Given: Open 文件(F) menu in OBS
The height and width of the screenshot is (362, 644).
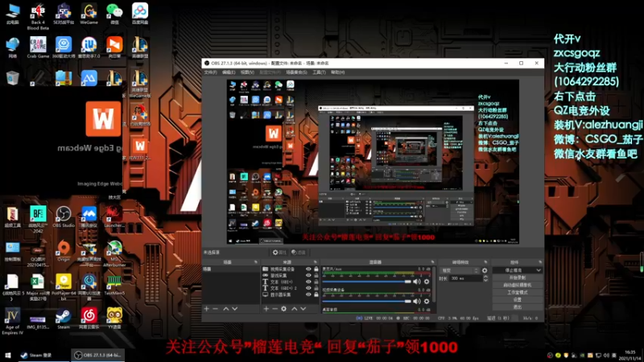Looking at the screenshot, I should click(210, 72).
